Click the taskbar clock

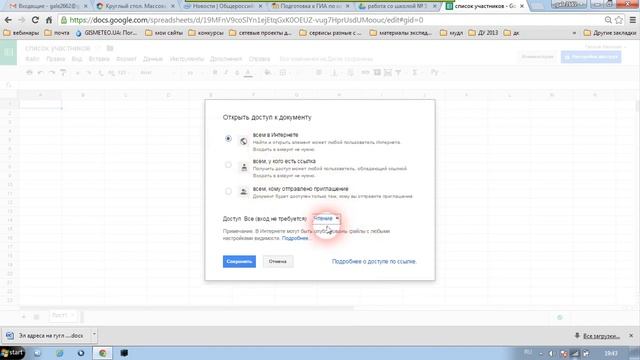[611, 353]
